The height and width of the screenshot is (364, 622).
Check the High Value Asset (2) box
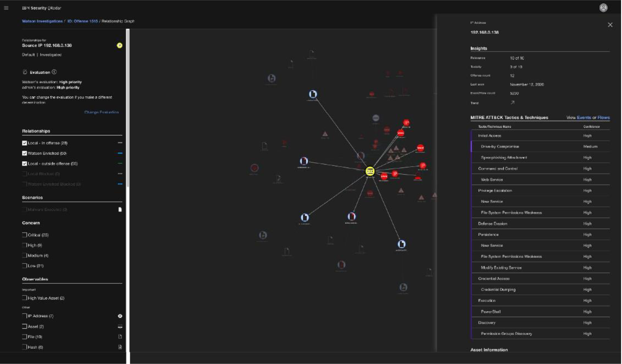[x=24, y=298]
